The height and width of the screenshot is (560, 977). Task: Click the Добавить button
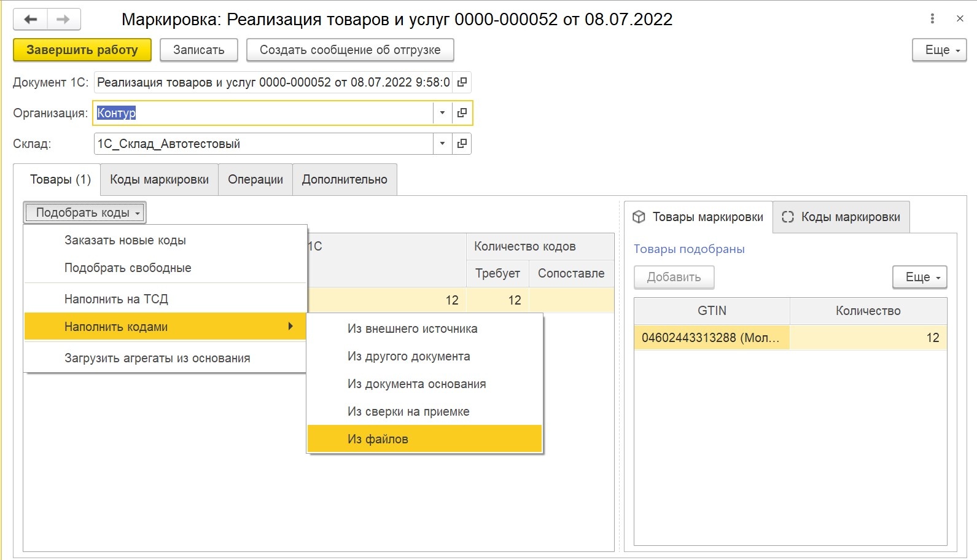coord(674,277)
